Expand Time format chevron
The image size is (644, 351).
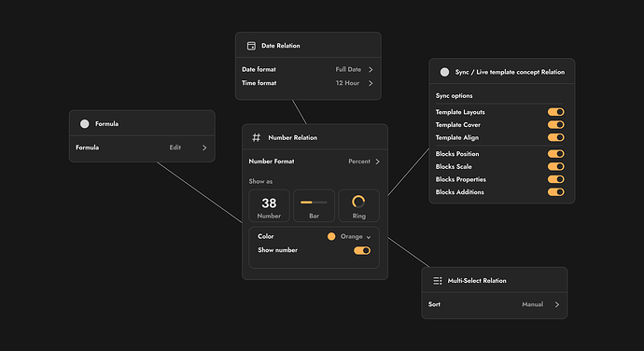pyautogui.click(x=371, y=83)
